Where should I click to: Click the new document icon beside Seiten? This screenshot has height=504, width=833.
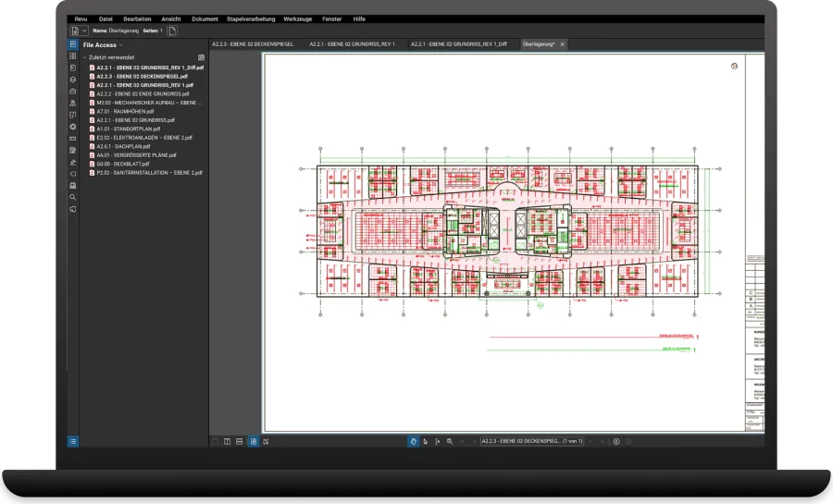[173, 31]
